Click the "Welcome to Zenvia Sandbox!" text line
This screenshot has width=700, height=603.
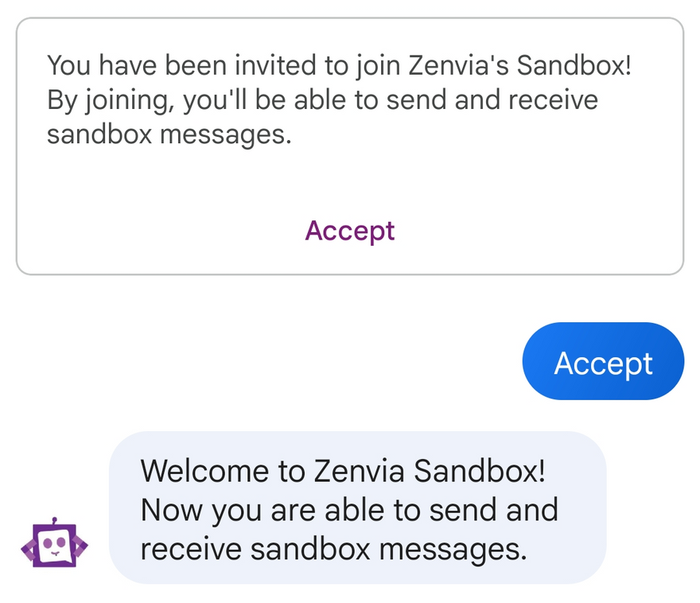click(x=343, y=470)
